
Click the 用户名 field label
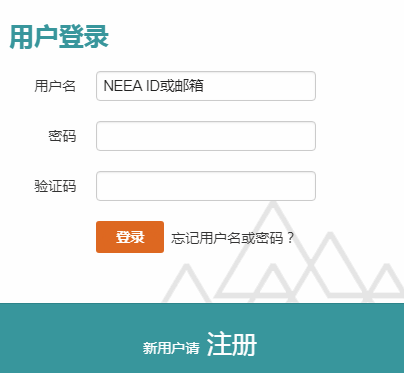click(55, 86)
